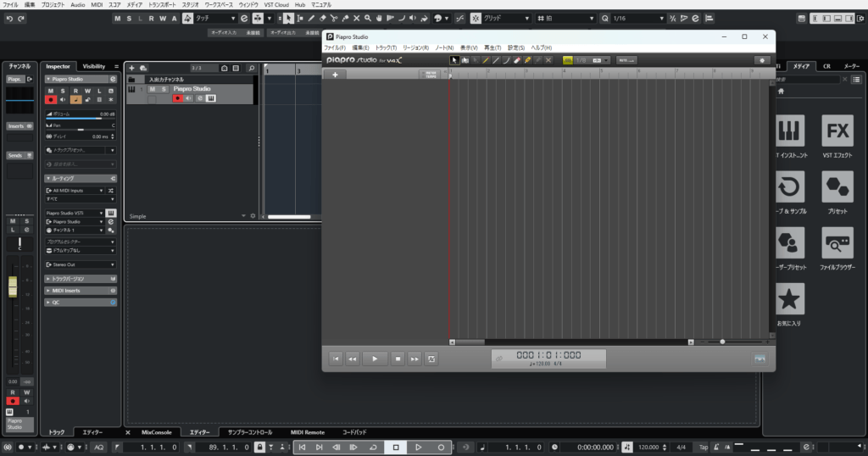Select the eraser tool in Piapro Studio
The image size is (868, 456).
(517, 60)
